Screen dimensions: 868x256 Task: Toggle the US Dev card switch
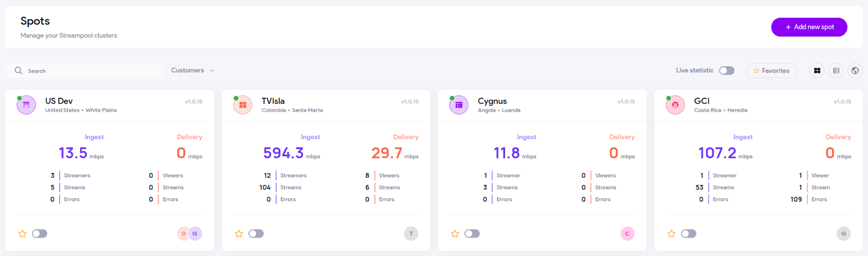click(40, 234)
